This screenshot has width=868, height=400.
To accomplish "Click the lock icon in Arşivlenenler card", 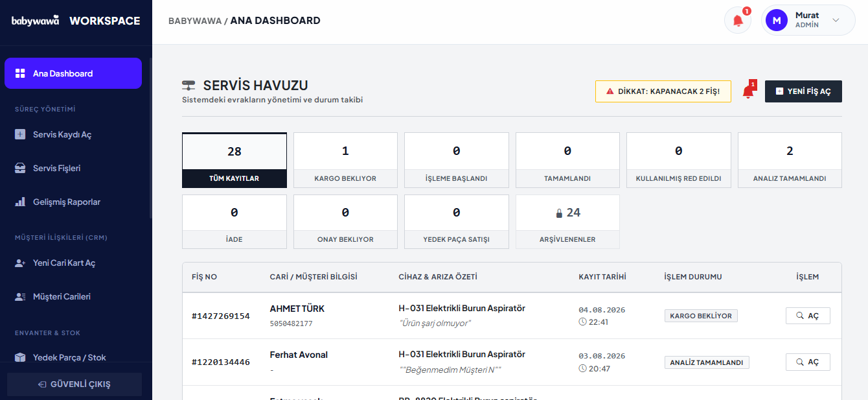I will pos(560,213).
